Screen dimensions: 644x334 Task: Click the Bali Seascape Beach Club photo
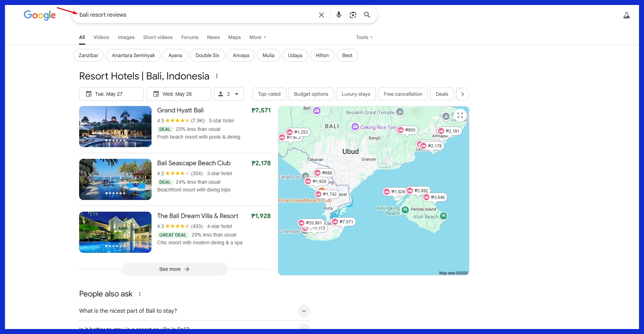115,179
